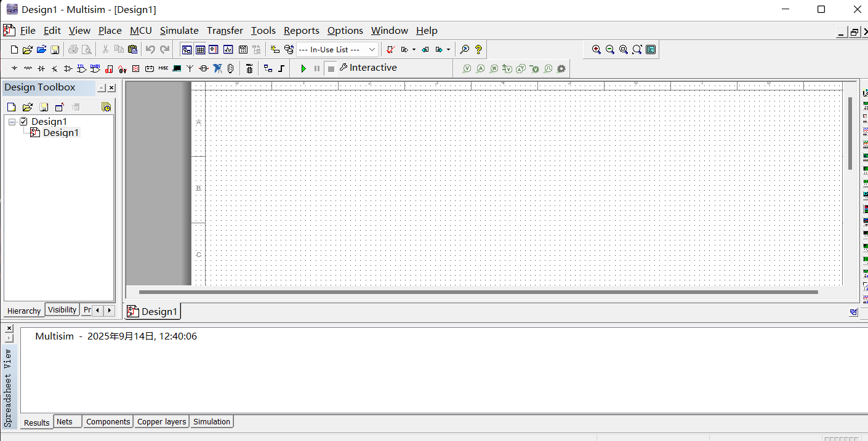Place an Analog op-amp component
Viewport: 868px width, 441px height.
(68, 68)
